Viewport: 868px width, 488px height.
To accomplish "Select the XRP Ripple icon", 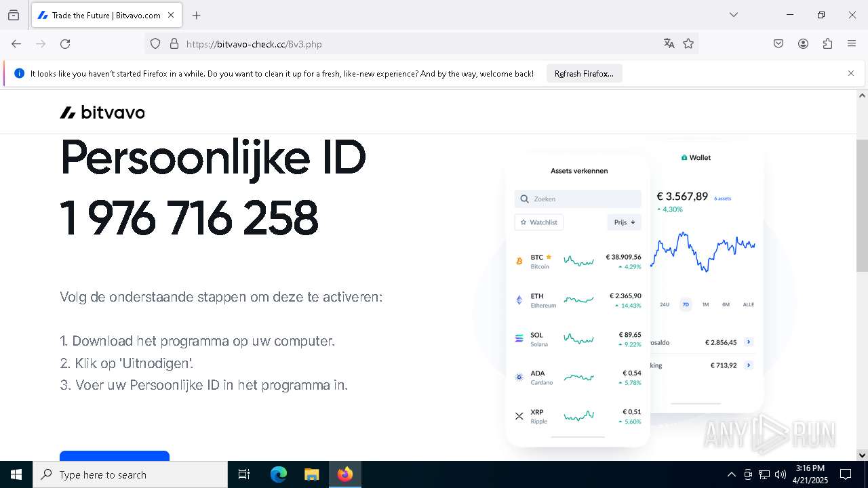I will (519, 416).
